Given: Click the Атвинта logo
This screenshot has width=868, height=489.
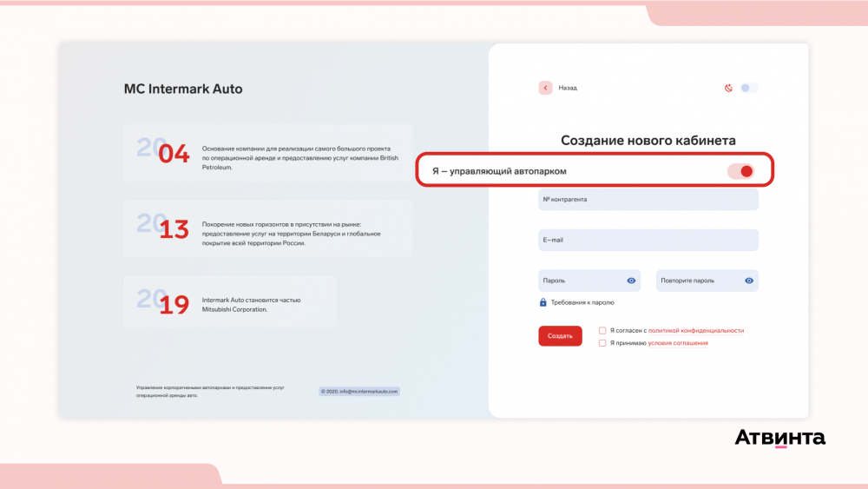Looking at the screenshot, I should pyautogui.click(x=780, y=438).
